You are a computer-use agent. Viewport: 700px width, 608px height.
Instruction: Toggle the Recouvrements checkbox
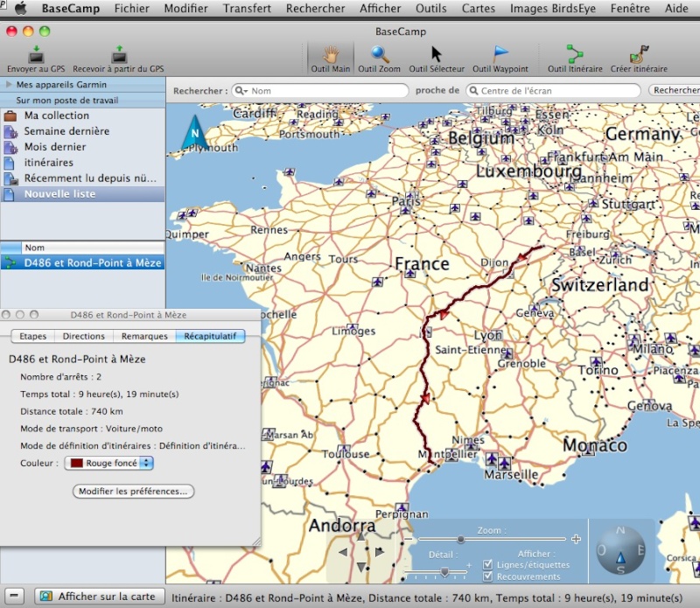[487, 577]
